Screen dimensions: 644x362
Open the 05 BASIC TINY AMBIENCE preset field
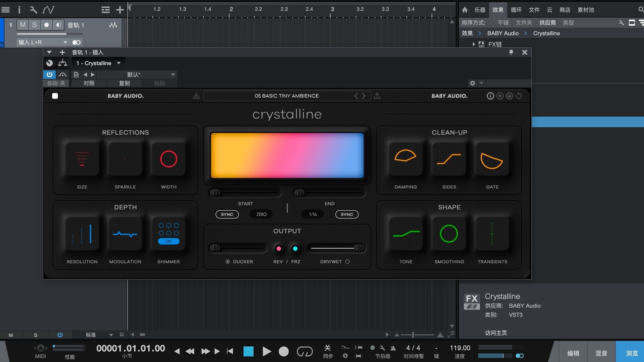pyautogui.click(x=286, y=96)
